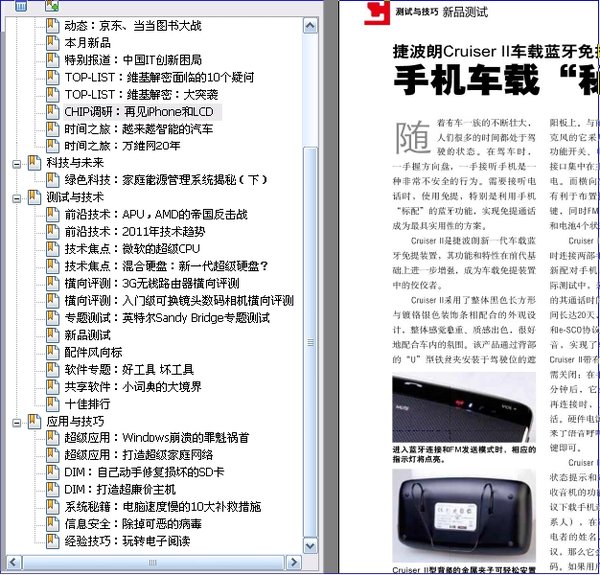Open 共享软件：小词典的大境界
The width and height of the screenshot is (600, 575).
(x=133, y=387)
